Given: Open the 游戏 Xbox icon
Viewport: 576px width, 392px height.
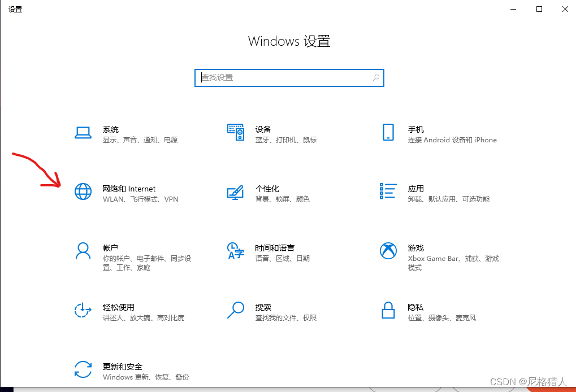Looking at the screenshot, I should (x=388, y=251).
